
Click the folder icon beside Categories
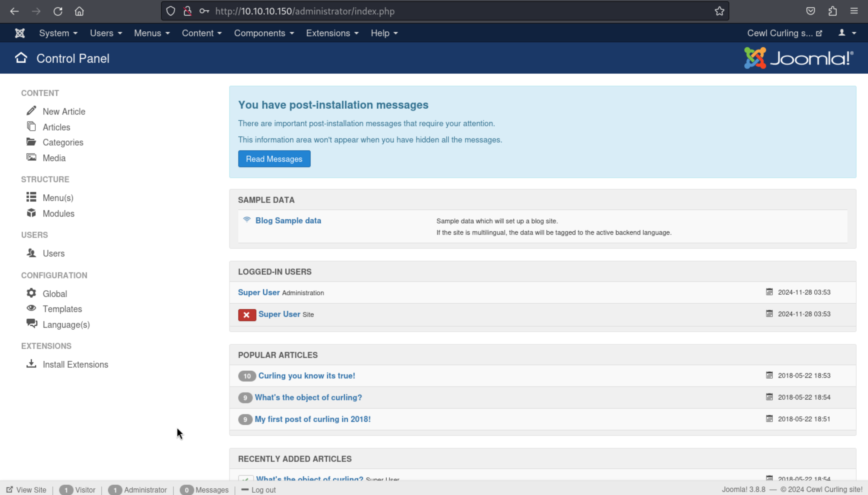(x=31, y=142)
